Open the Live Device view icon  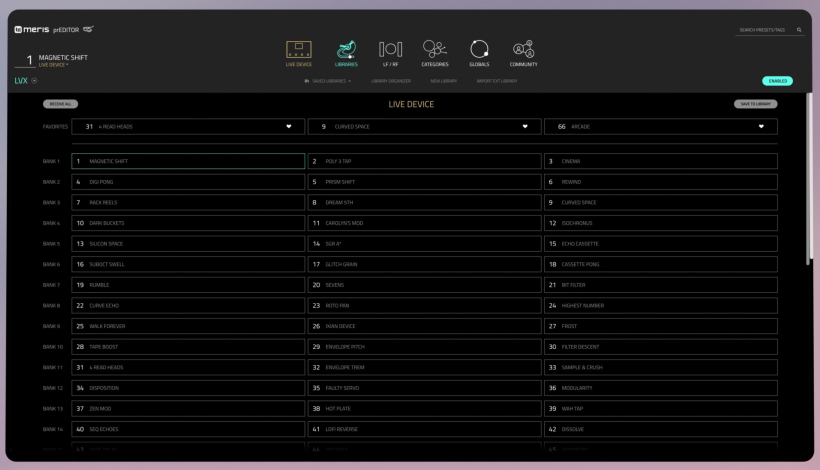299,50
